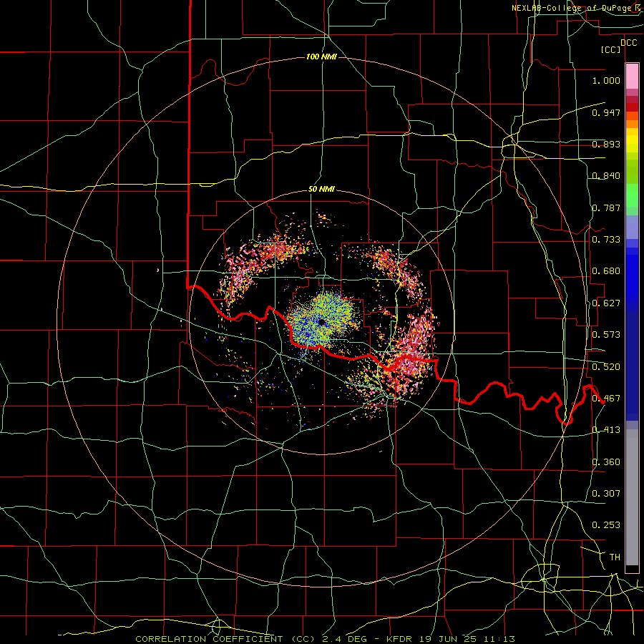Pick the gray band of the color scale
The height and width of the screenshot is (644, 644).
(x=632, y=497)
